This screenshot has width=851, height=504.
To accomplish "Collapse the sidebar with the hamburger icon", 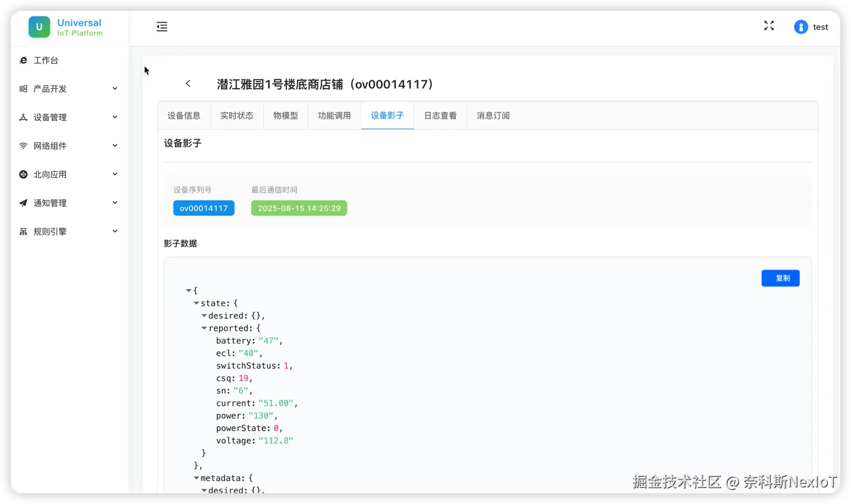I will 161,26.
